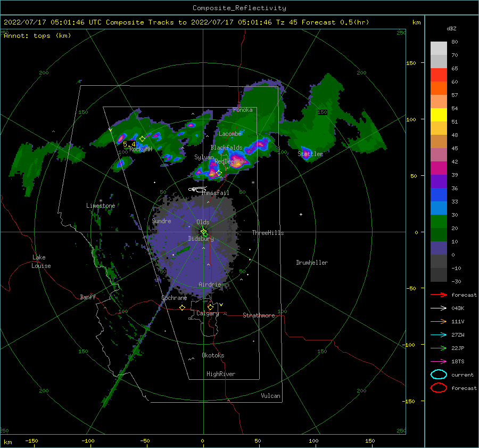479x448 pixels.
Task: Click the Annot: tops (km) text
Action: point(37,36)
